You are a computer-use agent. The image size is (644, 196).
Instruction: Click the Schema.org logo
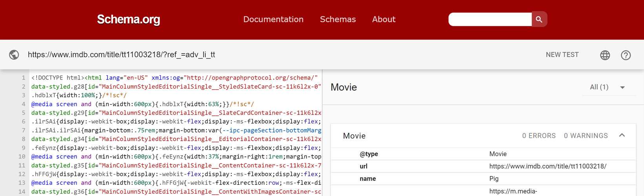point(128,19)
